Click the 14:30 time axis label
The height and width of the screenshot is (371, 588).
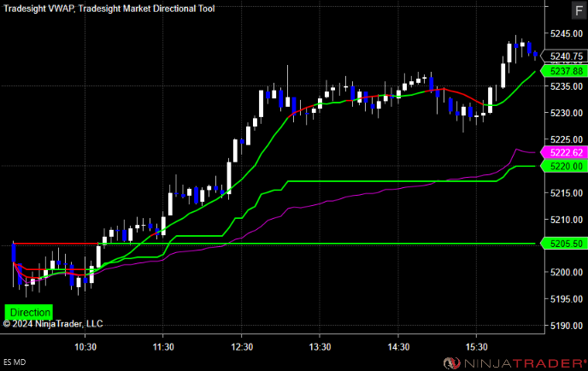click(x=398, y=347)
